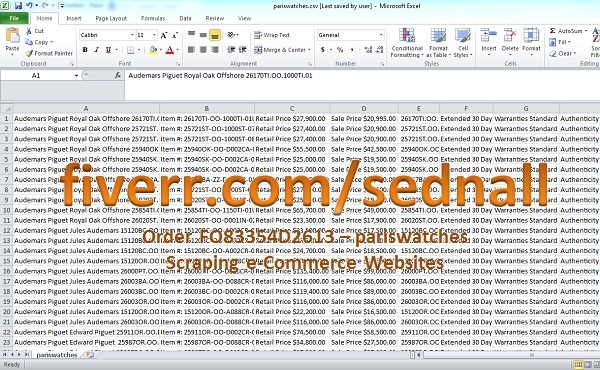Open the General number format dropdown
The height and width of the screenshot is (370, 600).
pyautogui.click(x=381, y=35)
